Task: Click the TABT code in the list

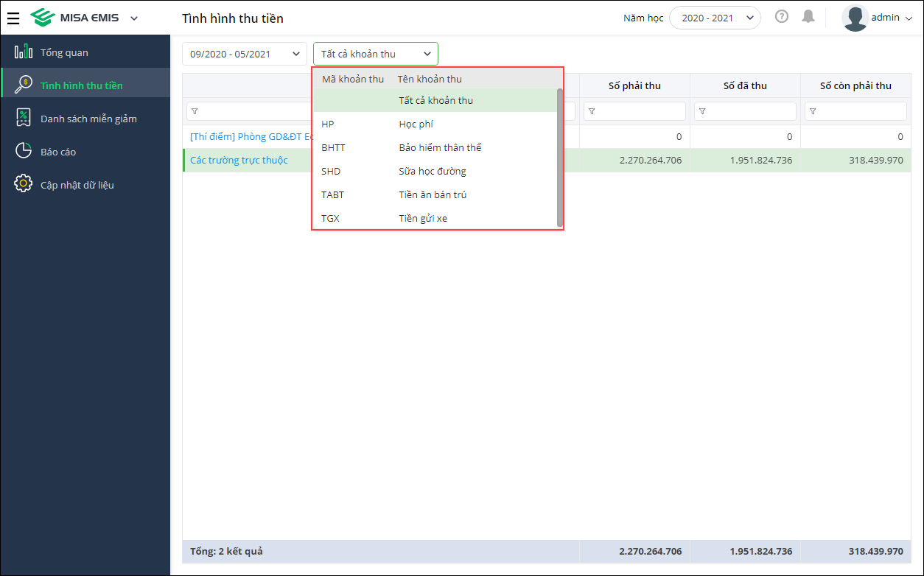Action: (x=333, y=194)
